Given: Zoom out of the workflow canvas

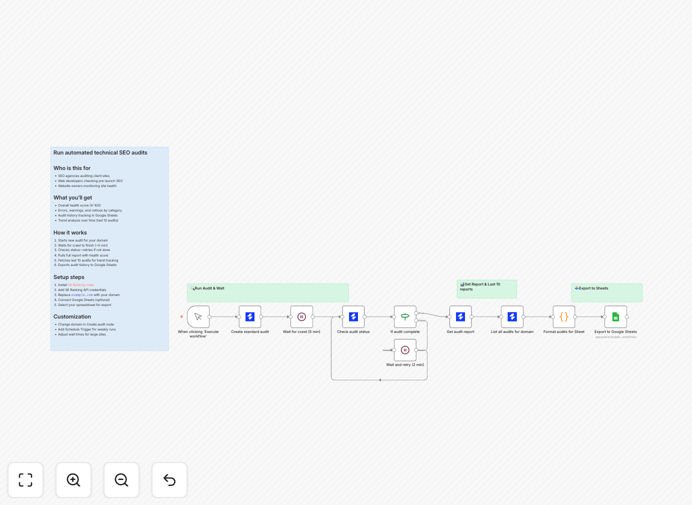Looking at the screenshot, I should click(x=121, y=480).
